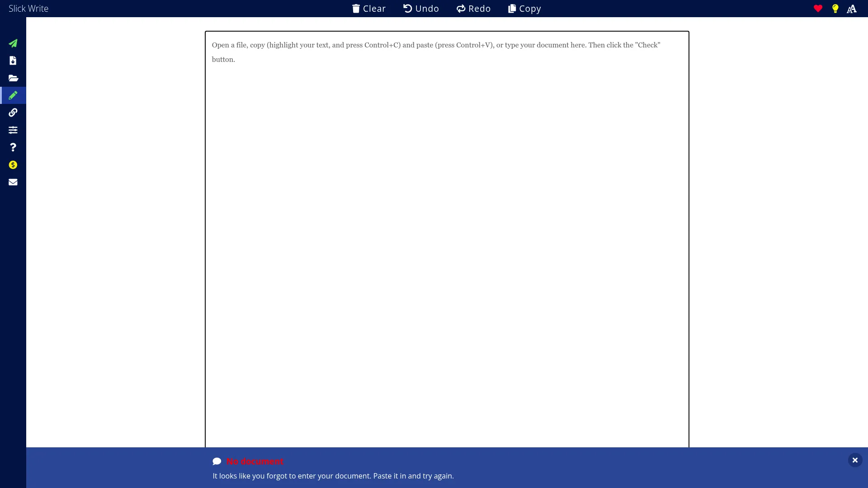Image resolution: width=868 pixels, height=488 pixels.
Task: Clear the document
Action: point(368,9)
